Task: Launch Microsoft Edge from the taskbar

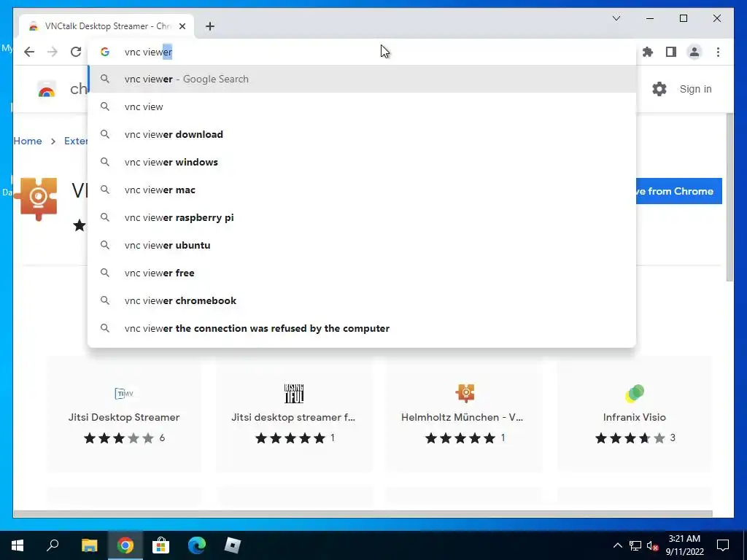Action: (x=197, y=545)
